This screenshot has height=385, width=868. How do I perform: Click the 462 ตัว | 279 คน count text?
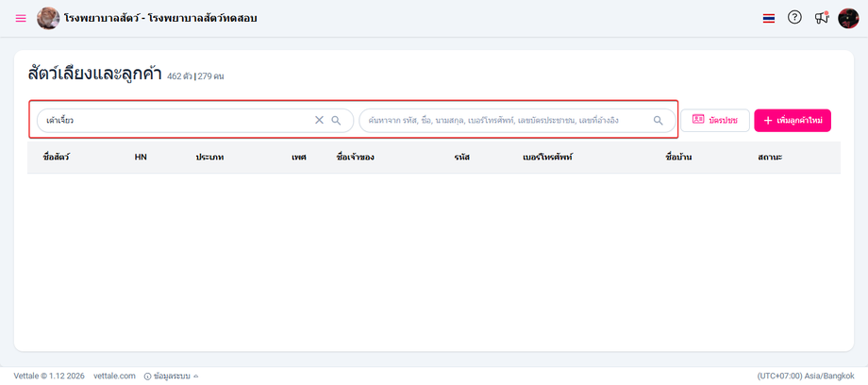click(x=195, y=76)
